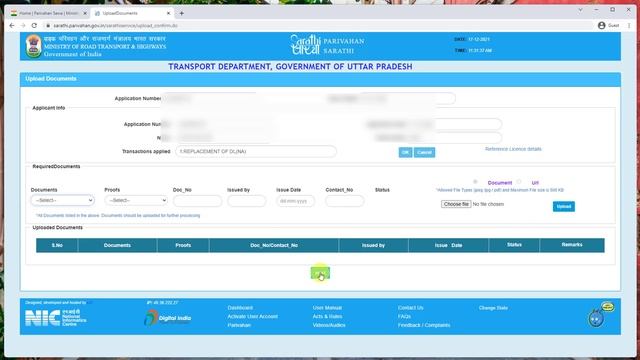Open the Acts & Rules footer link
The height and width of the screenshot is (360, 640).
[327, 316]
